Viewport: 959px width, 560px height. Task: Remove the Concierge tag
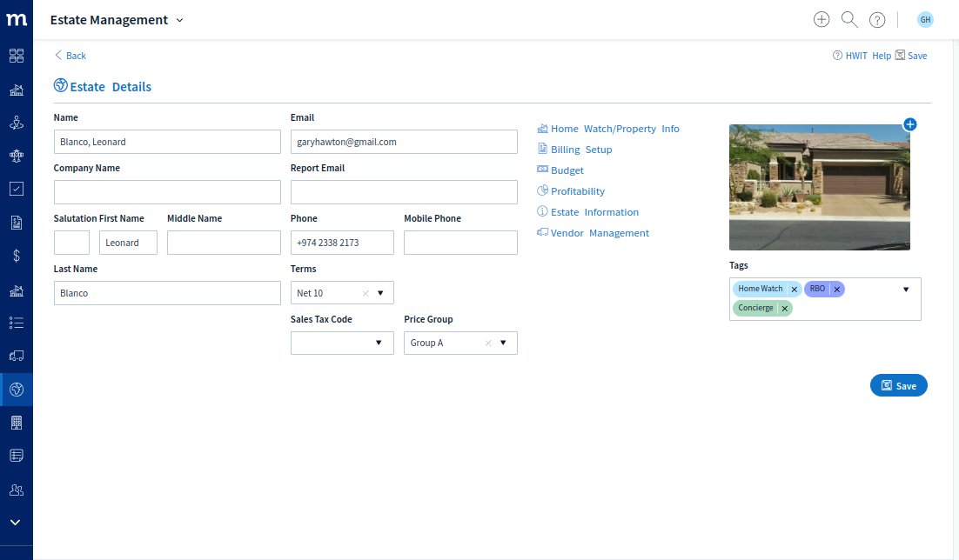point(785,308)
